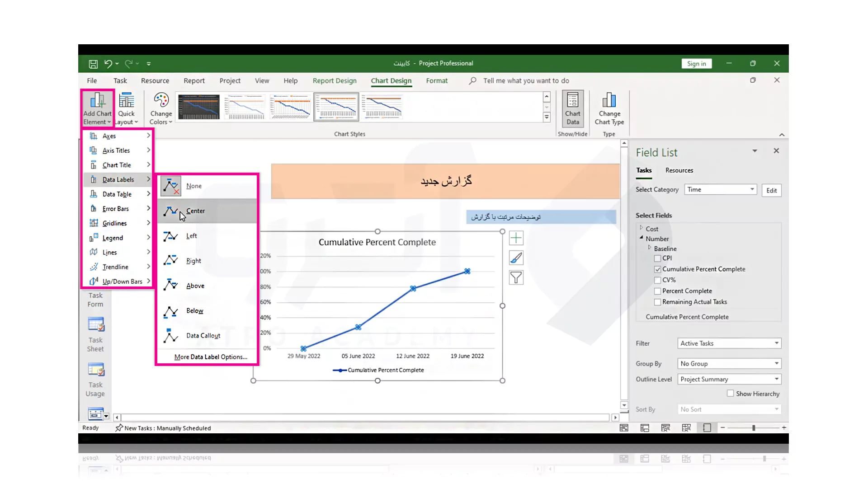The width and height of the screenshot is (868, 488).
Task: Switch to Resources tab in Field List
Action: click(679, 170)
